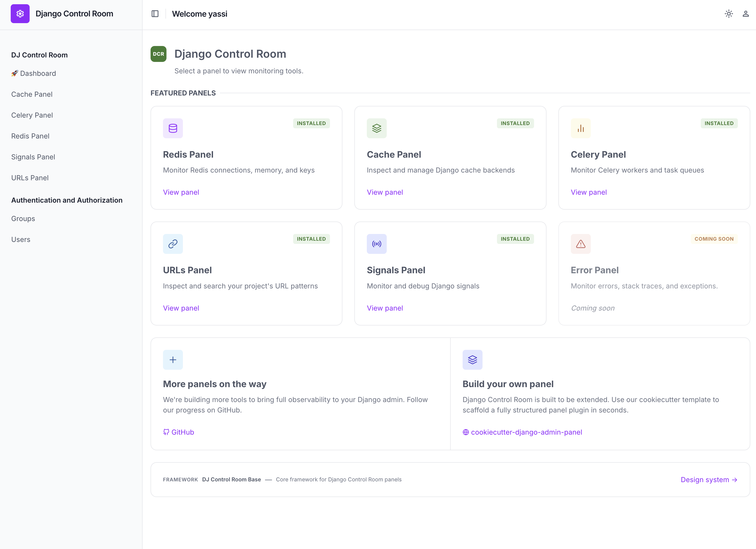Click the plus icon above More panels
The width and height of the screenshot is (756, 549).
[173, 360]
